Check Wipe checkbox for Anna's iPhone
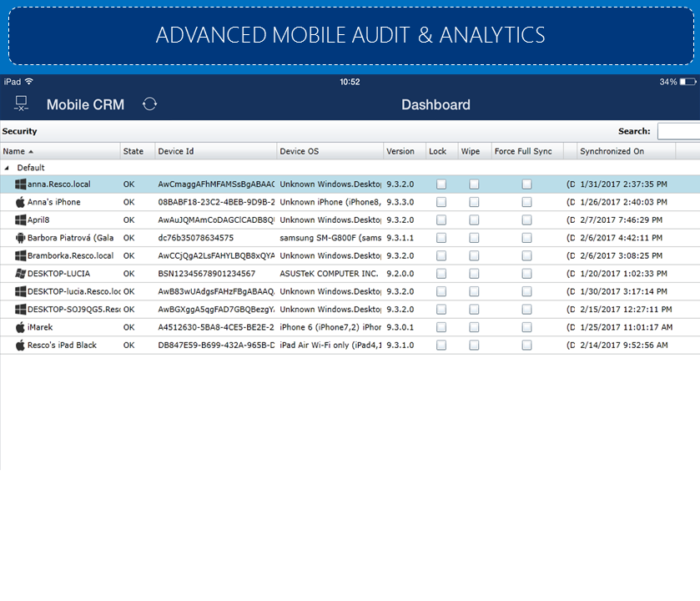This screenshot has height=601, width=700. (x=474, y=202)
